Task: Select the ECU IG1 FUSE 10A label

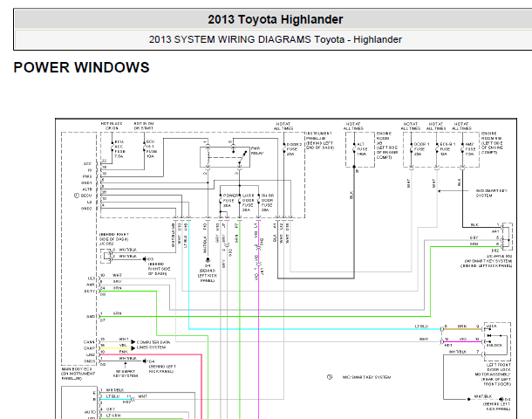Action: coord(152,149)
